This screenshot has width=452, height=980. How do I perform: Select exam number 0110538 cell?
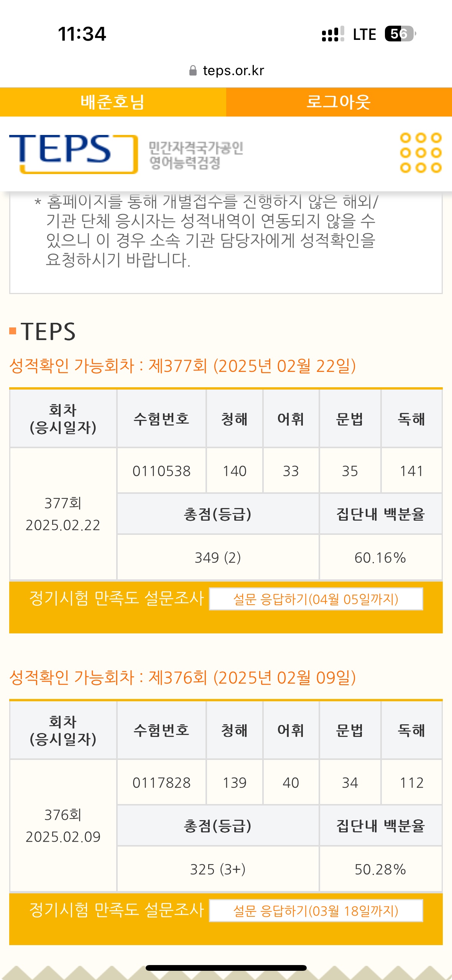(x=161, y=471)
